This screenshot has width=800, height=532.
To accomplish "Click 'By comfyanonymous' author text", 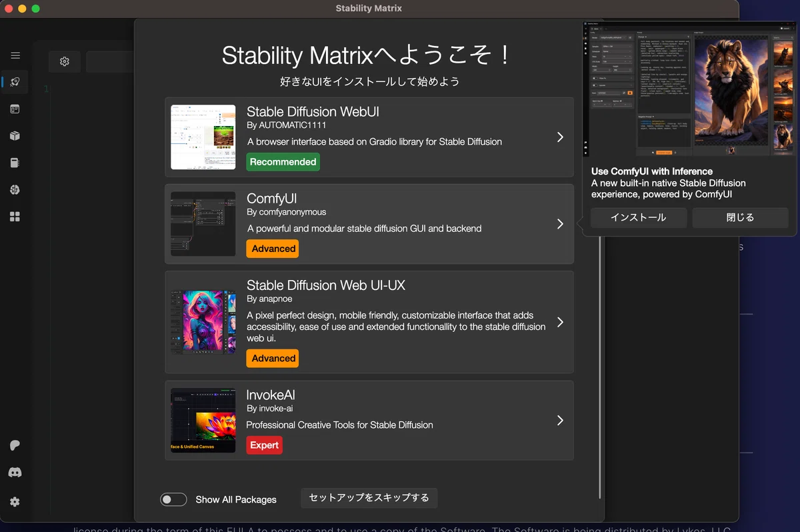I will (286, 212).
